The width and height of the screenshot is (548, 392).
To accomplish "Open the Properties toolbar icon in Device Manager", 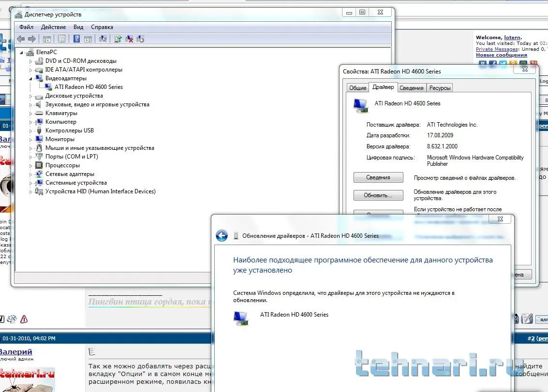I will pos(62,39).
